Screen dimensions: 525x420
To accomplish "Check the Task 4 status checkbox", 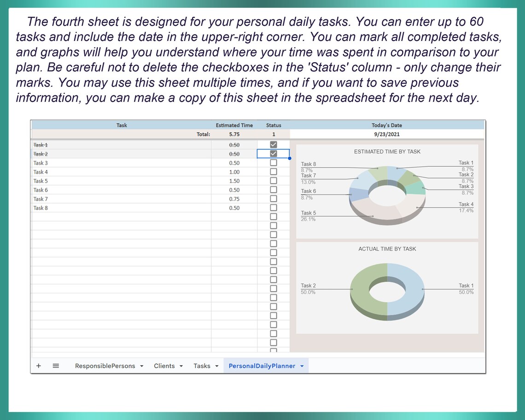I will [274, 171].
